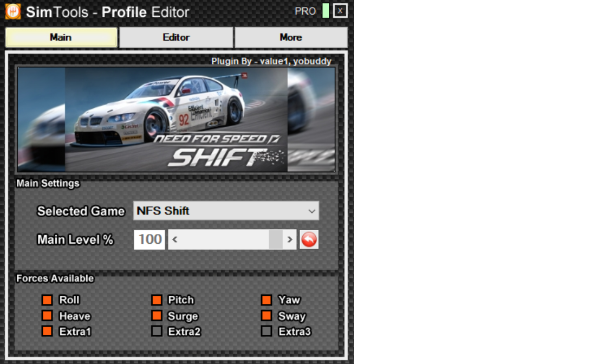Image resolution: width=605 pixels, height=364 pixels.
Task: Open the More tab
Action: click(291, 37)
